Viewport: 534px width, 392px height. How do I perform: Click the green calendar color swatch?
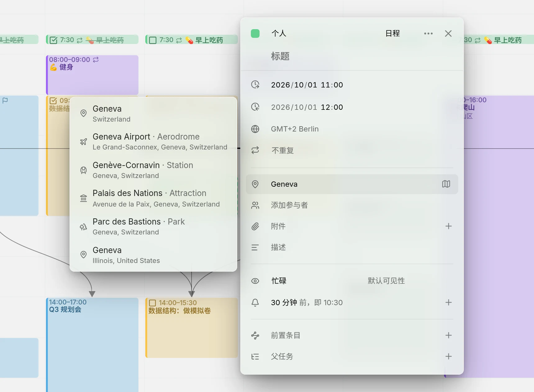click(x=255, y=33)
